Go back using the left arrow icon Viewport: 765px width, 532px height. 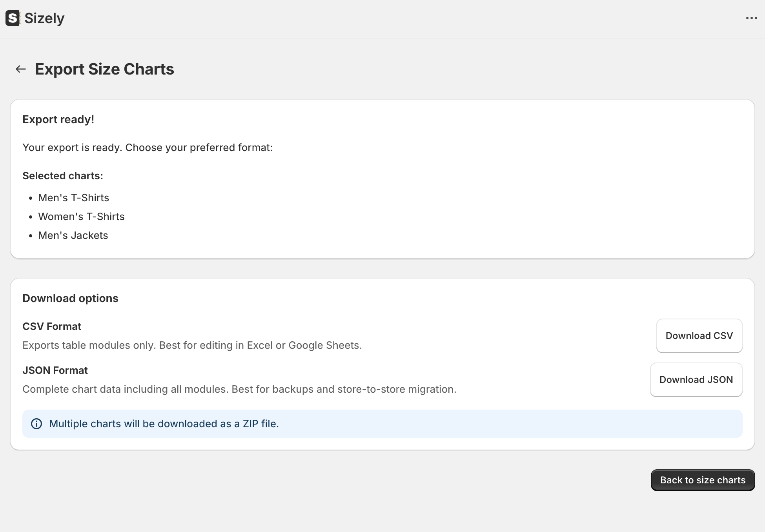21,69
